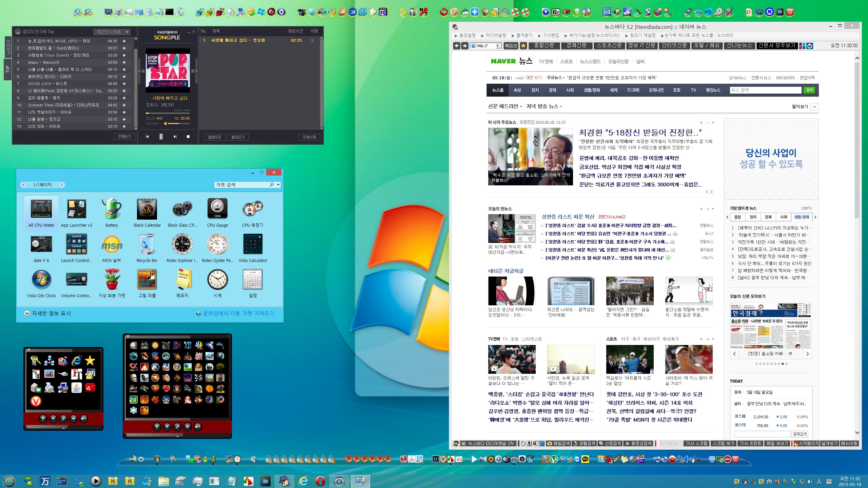This screenshot has height=488, width=868.
Task: Add 'Summer Time' song to playlist
Action: click(124, 105)
